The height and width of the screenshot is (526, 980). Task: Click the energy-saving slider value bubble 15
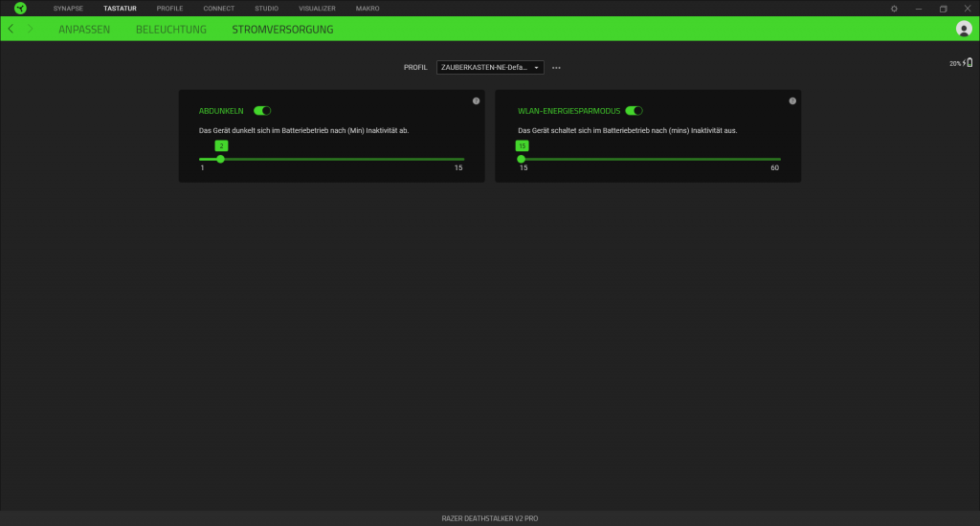522,145
